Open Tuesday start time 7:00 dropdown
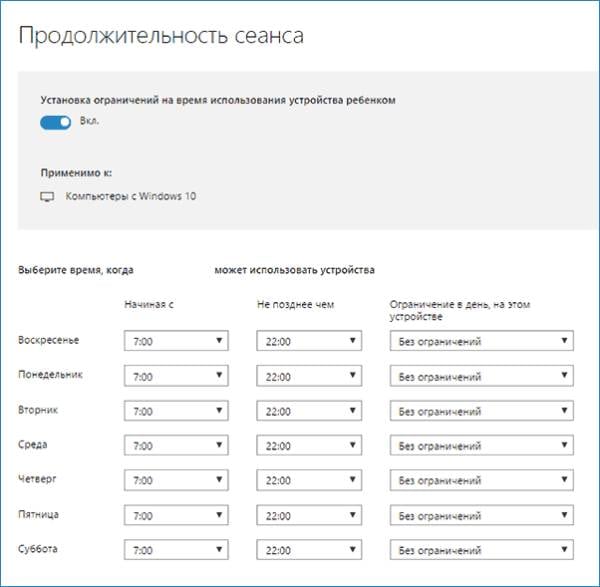This screenshot has height=587, width=600. pos(177,412)
